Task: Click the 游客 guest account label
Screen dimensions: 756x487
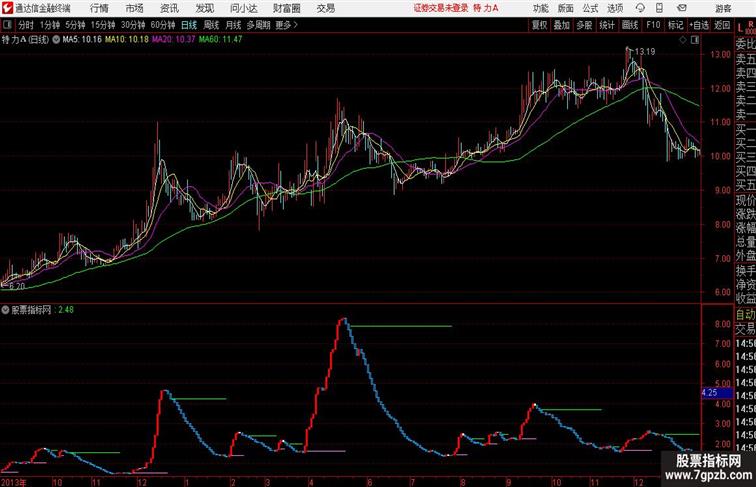Action: [723, 8]
